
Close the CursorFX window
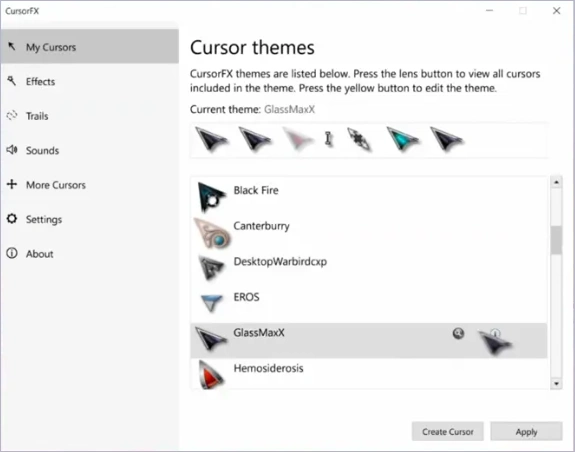click(556, 11)
